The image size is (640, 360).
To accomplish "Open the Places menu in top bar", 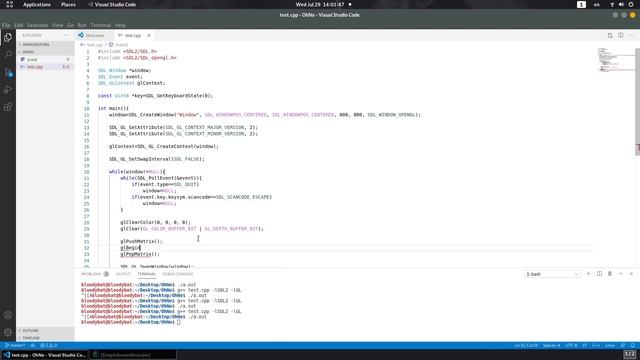I will (x=68, y=4).
